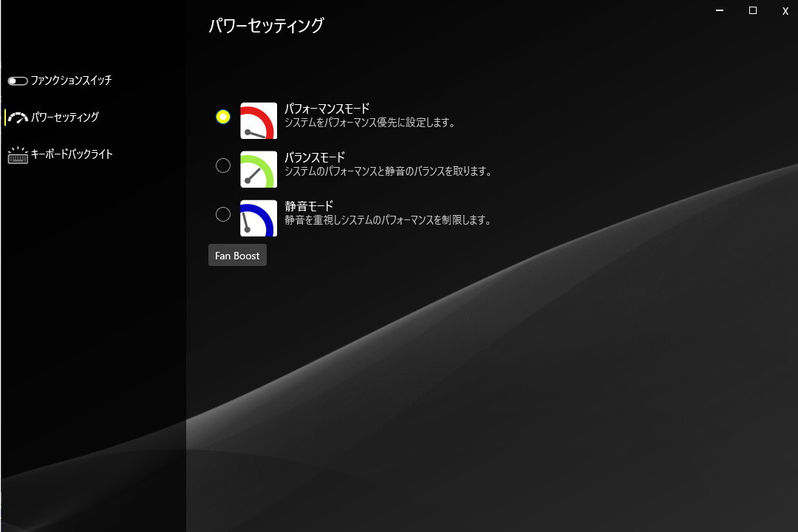Open パワーセッティング in the sidebar
Image resolution: width=798 pixels, height=532 pixels.
[53, 117]
